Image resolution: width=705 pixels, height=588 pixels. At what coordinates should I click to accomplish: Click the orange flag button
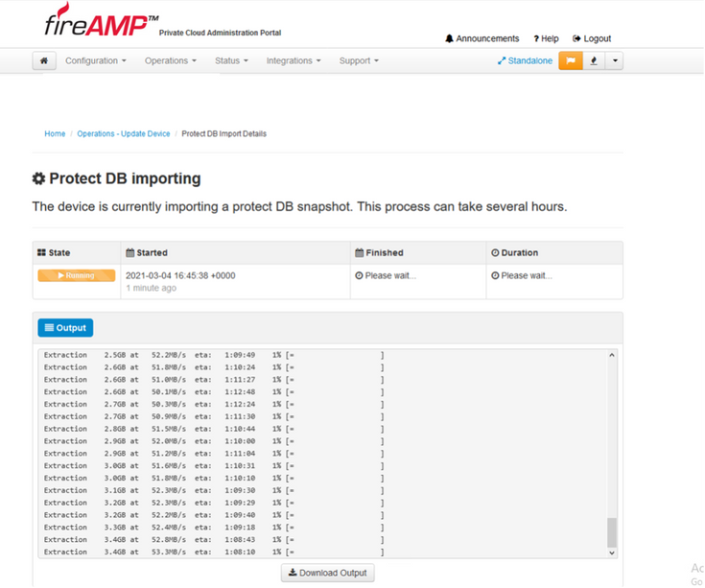571,60
